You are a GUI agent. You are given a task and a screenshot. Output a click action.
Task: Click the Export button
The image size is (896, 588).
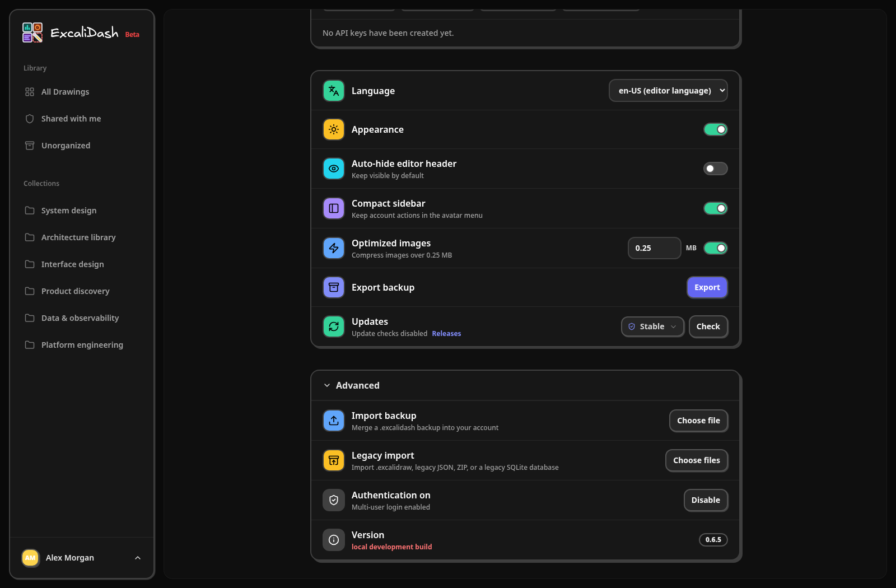pos(707,287)
